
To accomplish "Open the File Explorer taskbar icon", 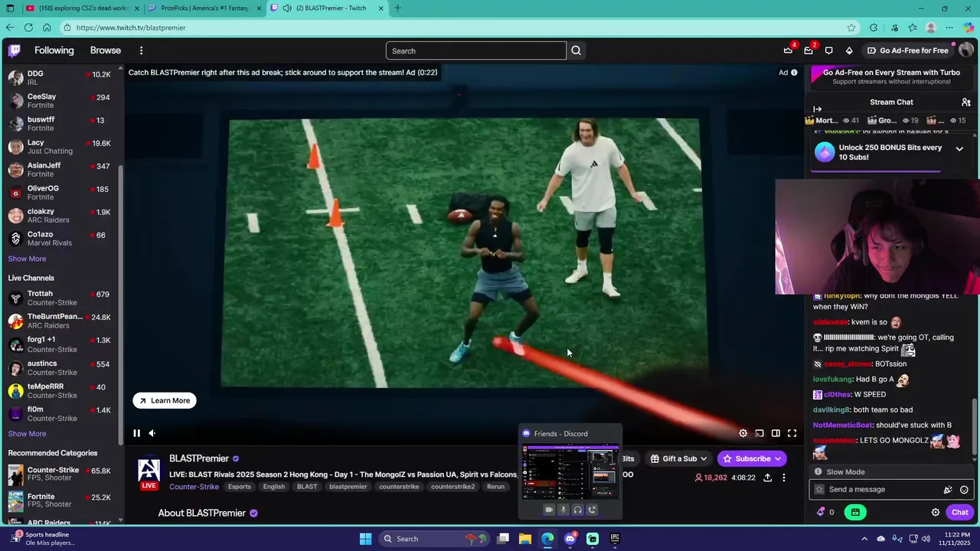I will click(x=525, y=539).
